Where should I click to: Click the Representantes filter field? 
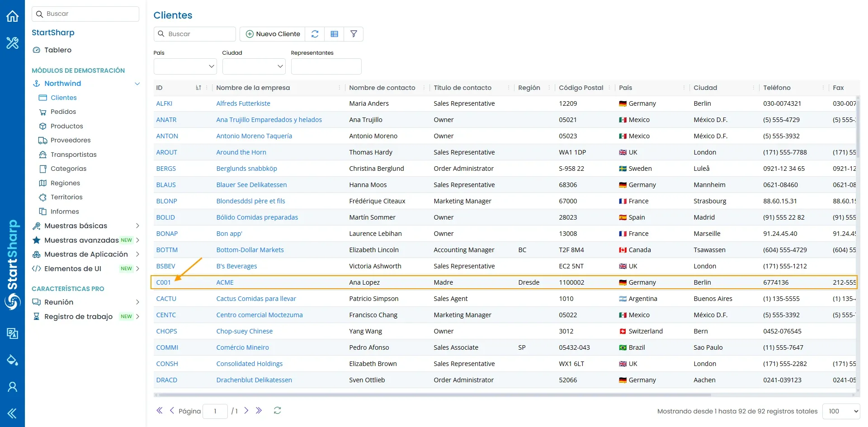(326, 66)
